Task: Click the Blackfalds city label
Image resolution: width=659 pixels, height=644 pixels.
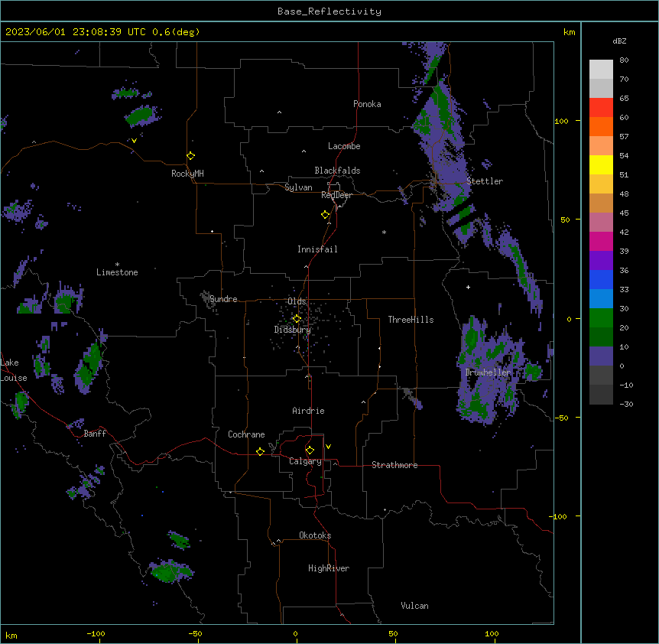Action: coord(337,171)
